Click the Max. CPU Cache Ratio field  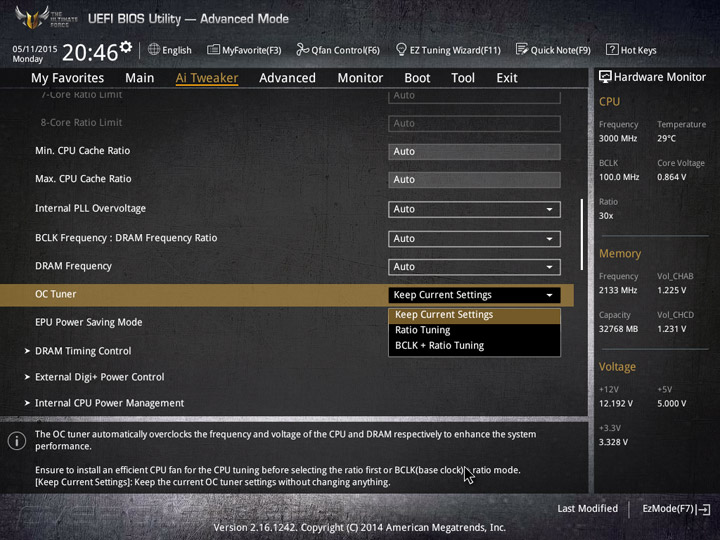pyautogui.click(x=474, y=180)
